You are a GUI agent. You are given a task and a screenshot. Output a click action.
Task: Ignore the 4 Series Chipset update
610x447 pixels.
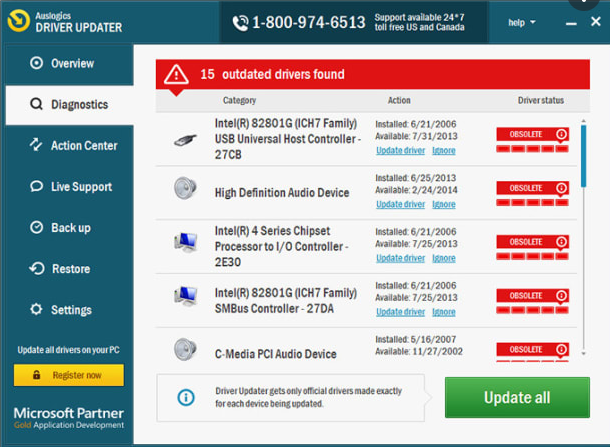click(x=443, y=258)
